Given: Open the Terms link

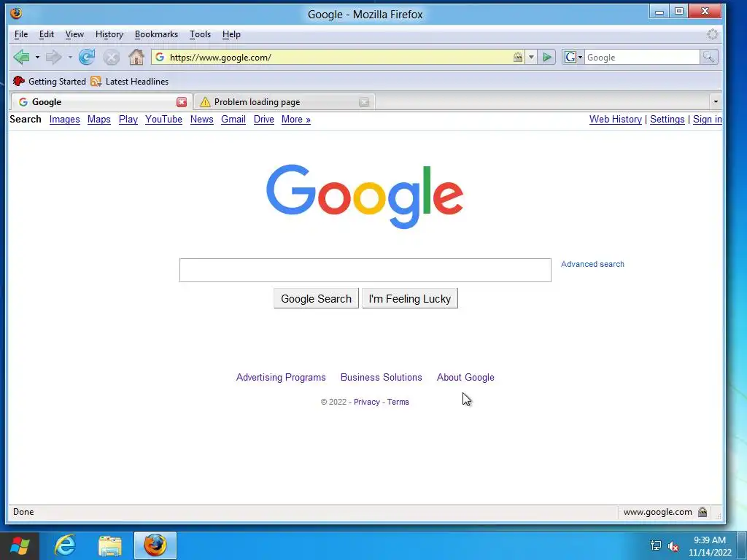Looking at the screenshot, I should (x=398, y=402).
